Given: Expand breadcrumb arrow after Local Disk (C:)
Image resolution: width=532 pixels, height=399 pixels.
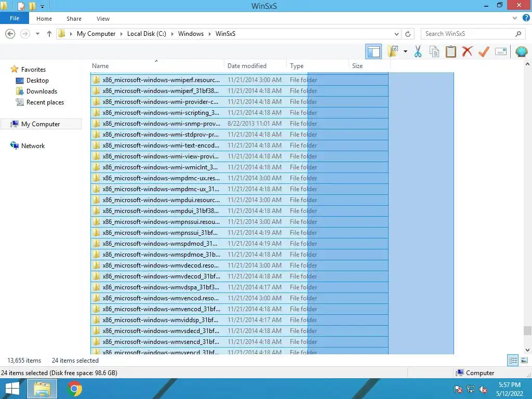Looking at the screenshot, I should point(172,34).
